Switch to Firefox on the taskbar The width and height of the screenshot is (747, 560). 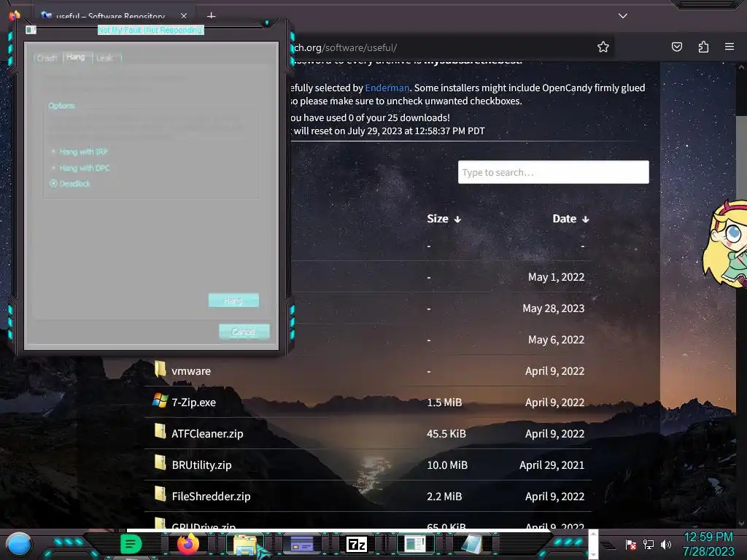pyautogui.click(x=188, y=544)
